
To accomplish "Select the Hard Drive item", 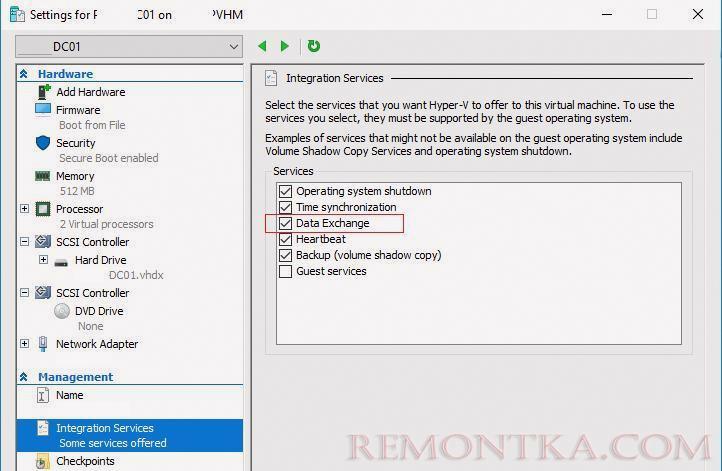I will point(100,260).
